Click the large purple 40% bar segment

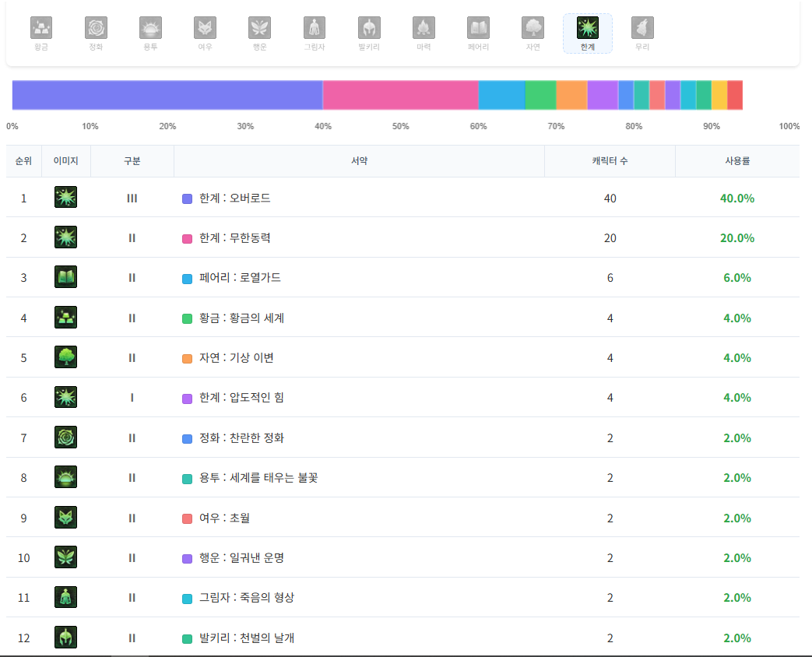pos(167,95)
